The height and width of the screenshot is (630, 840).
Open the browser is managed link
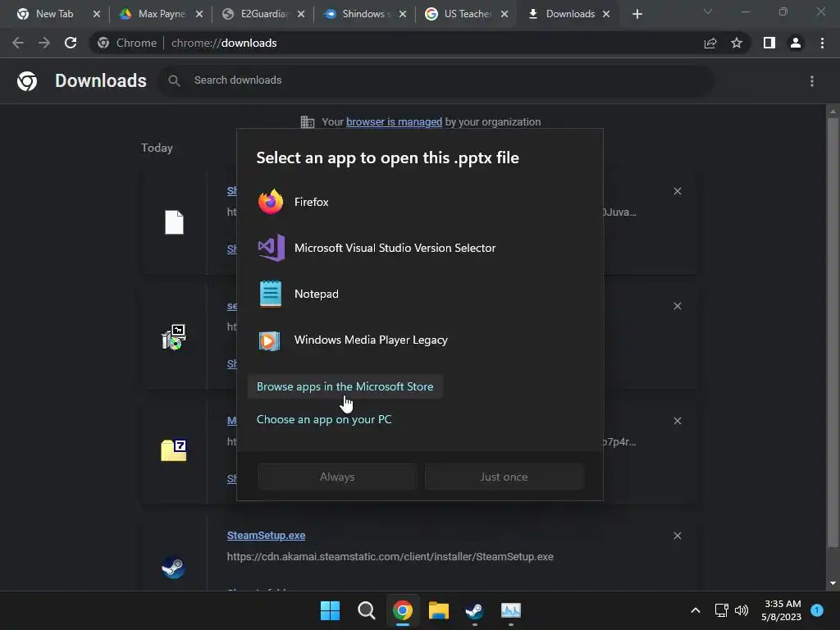pos(394,121)
